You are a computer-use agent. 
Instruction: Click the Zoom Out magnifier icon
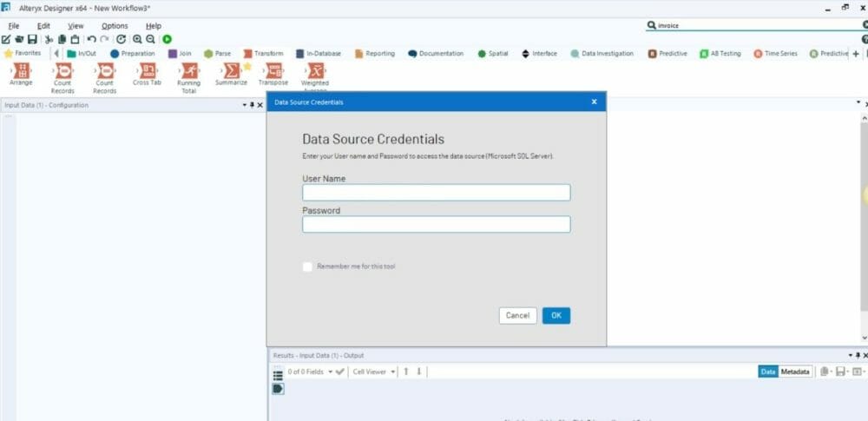tap(150, 39)
